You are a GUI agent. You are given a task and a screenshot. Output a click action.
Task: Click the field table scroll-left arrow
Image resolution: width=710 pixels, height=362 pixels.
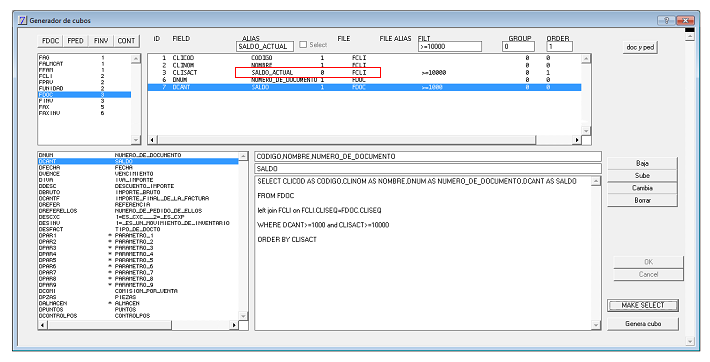point(152,140)
